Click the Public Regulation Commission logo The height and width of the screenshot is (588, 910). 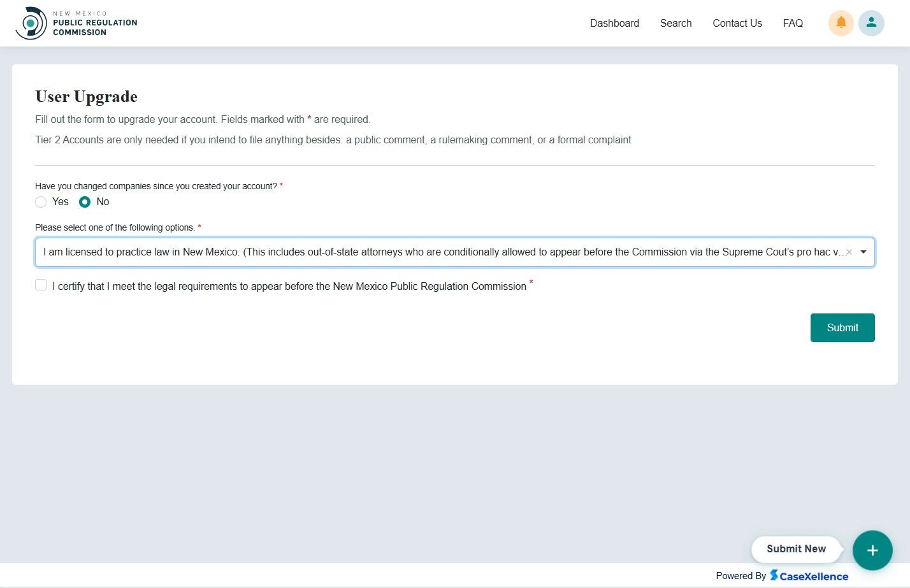pyautogui.click(x=76, y=23)
